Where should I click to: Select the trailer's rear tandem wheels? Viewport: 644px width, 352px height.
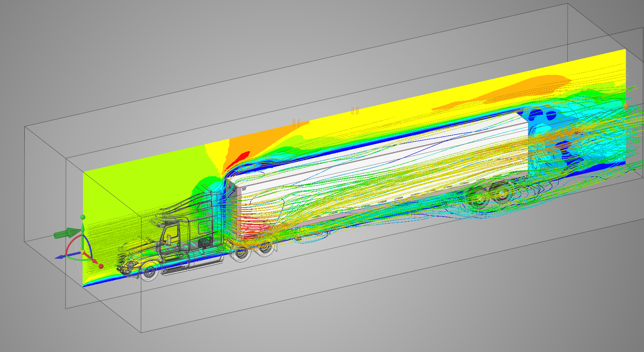[489, 195]
